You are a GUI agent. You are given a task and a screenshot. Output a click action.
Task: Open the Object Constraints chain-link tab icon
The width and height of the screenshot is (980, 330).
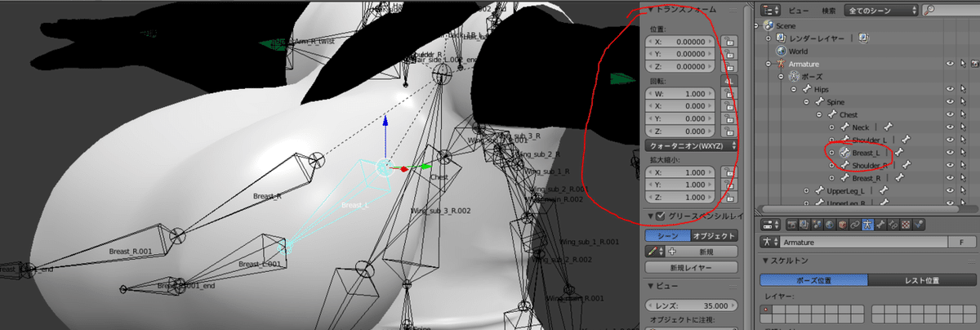(x=855, y=225)
